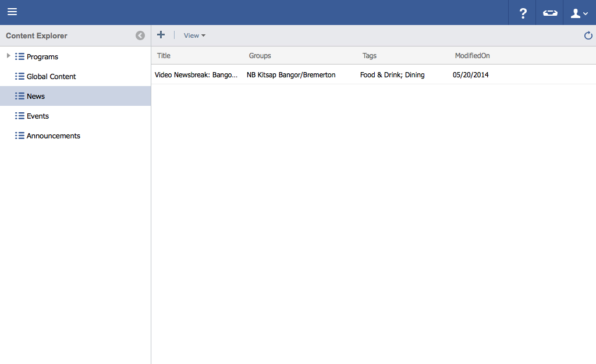Click the Announcements list icon
596x364 pixels.
click(x=19, y=136)
